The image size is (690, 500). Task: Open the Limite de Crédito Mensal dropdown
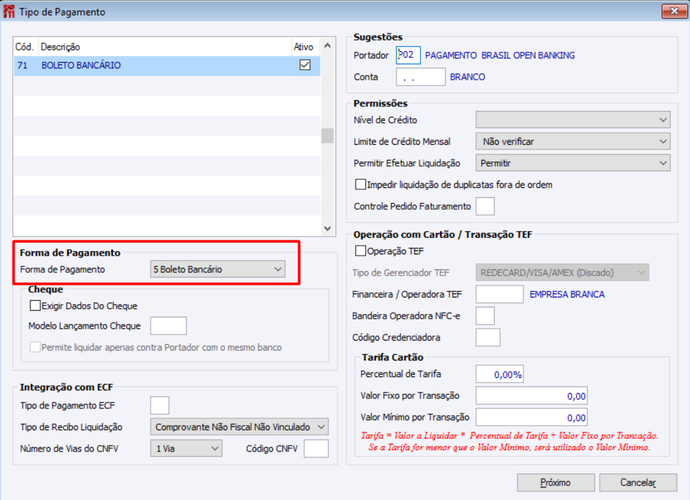pos(573,141)
